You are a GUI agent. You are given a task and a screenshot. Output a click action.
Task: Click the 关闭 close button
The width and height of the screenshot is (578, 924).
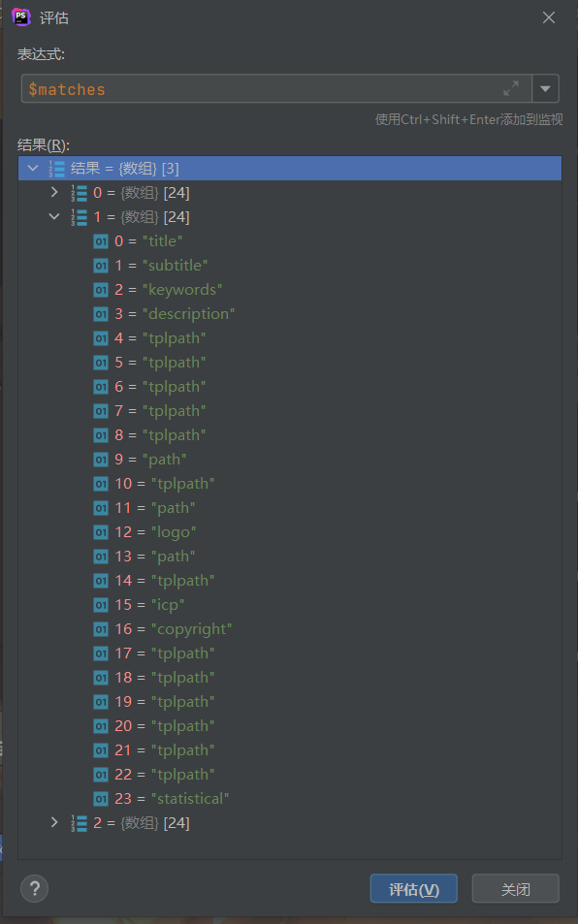[516, 889]
